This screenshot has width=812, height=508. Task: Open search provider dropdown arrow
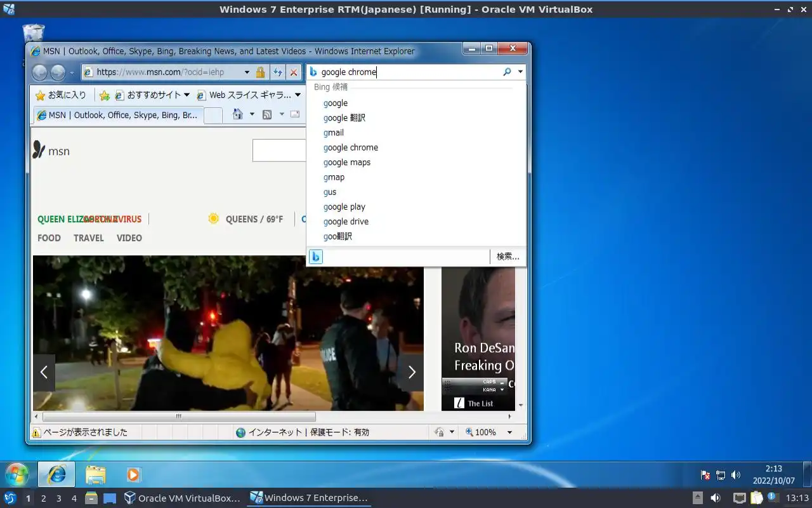(520, 72)
